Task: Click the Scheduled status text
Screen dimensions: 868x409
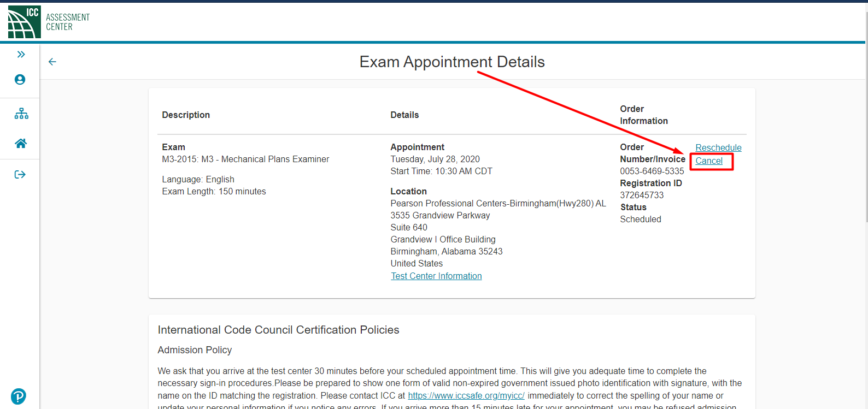Action: coord(640,219)
